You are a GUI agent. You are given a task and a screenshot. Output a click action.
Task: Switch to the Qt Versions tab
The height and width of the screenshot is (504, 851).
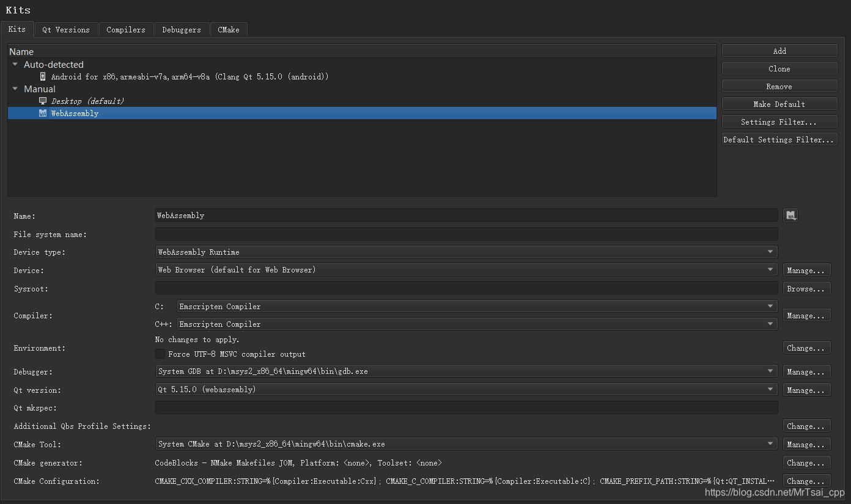[x=66, y=29]
